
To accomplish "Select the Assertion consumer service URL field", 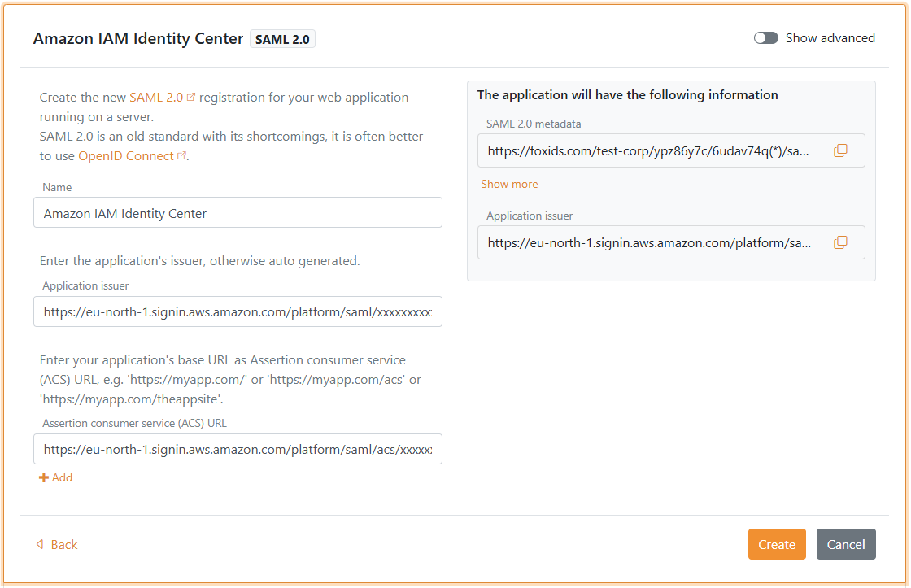I will [238, 449].
